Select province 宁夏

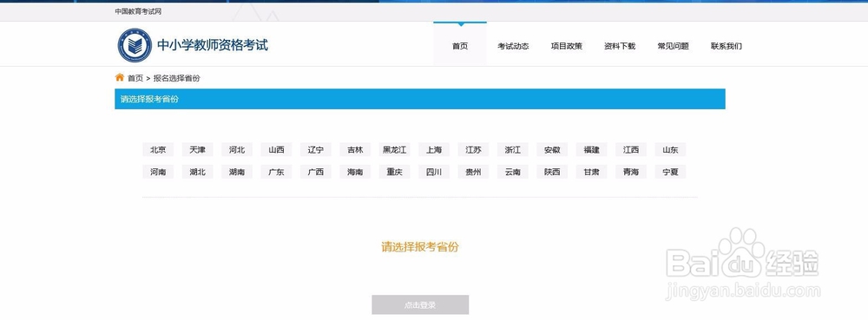point(670,172)
